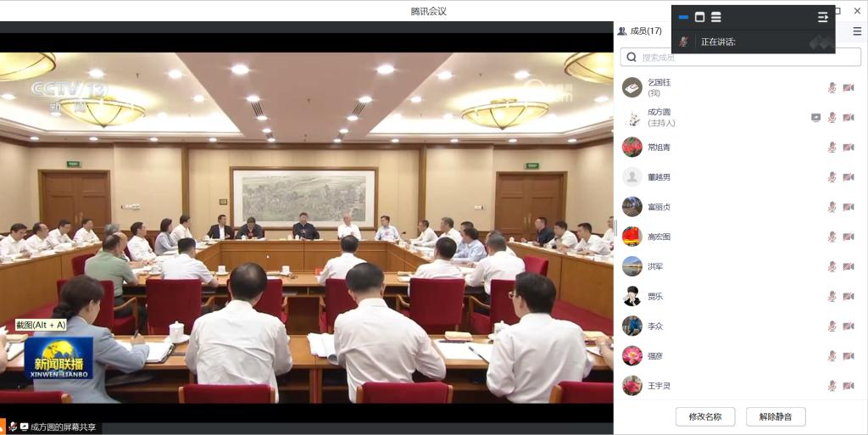The image size is (868, 435).
Task: Click muted mic icon beside 富丽贞
Action: pos(832,207)
